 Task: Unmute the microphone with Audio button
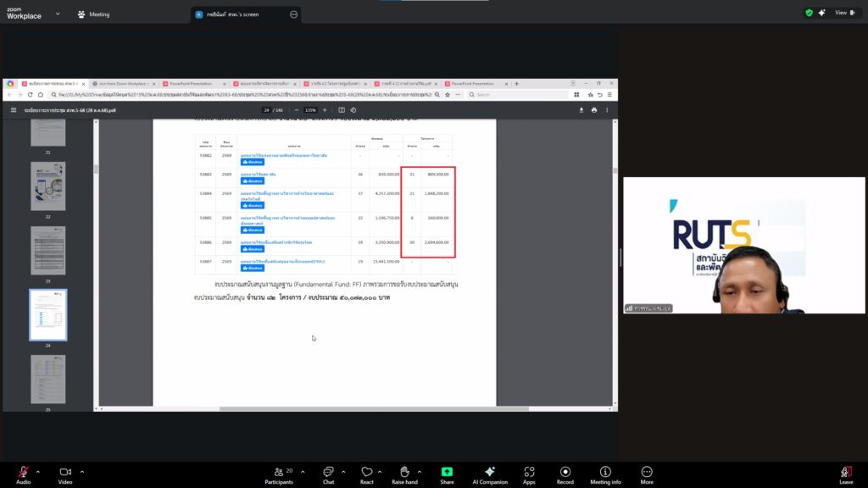point(23,472)
